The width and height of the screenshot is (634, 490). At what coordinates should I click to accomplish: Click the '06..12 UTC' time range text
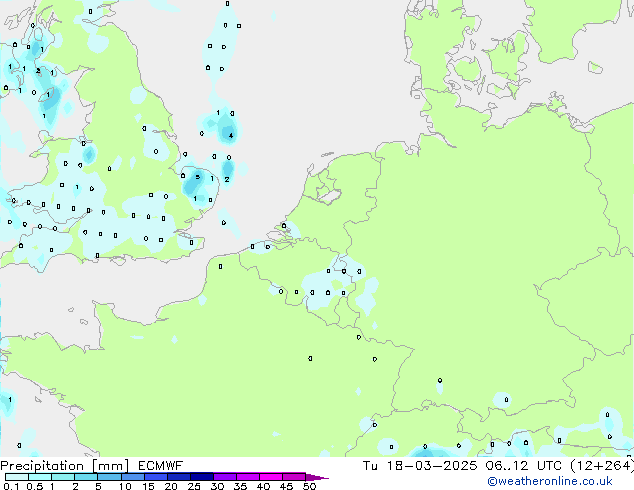click(x=524, y=466)
